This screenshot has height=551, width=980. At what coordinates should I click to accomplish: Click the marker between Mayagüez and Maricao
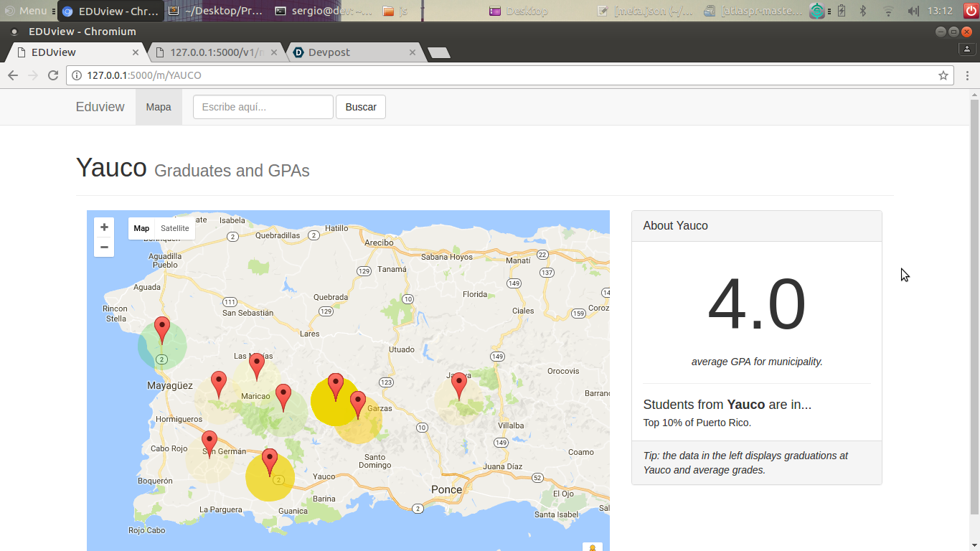click(219, 385)
